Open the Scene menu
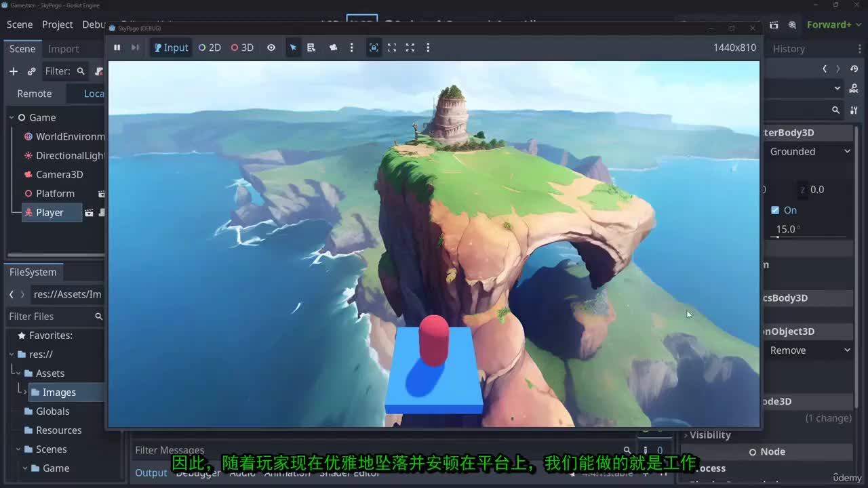Image resolution: width=868 pixels, height=488 pixels. pyautogui.click(x=20, y=24)
